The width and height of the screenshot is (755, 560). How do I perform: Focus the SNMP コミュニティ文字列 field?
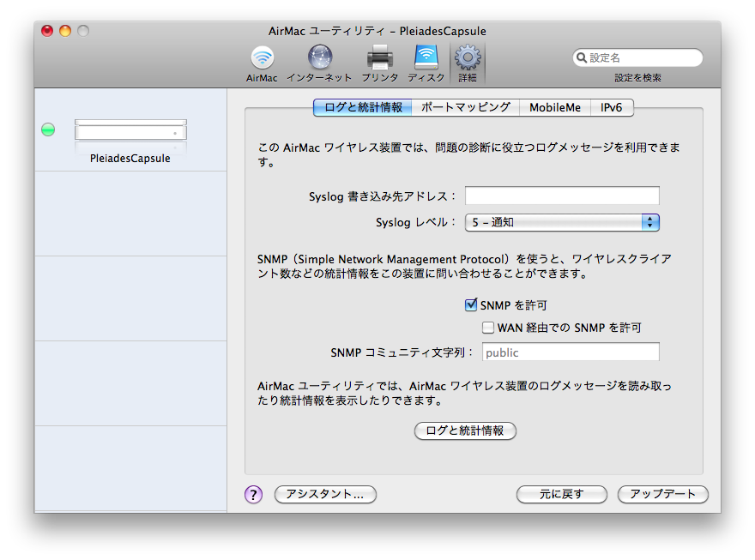(571, 352)
